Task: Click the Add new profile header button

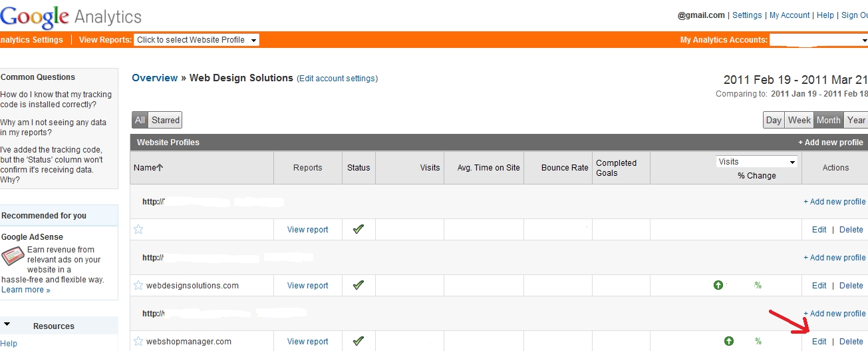Action: (x=830, y=143)
